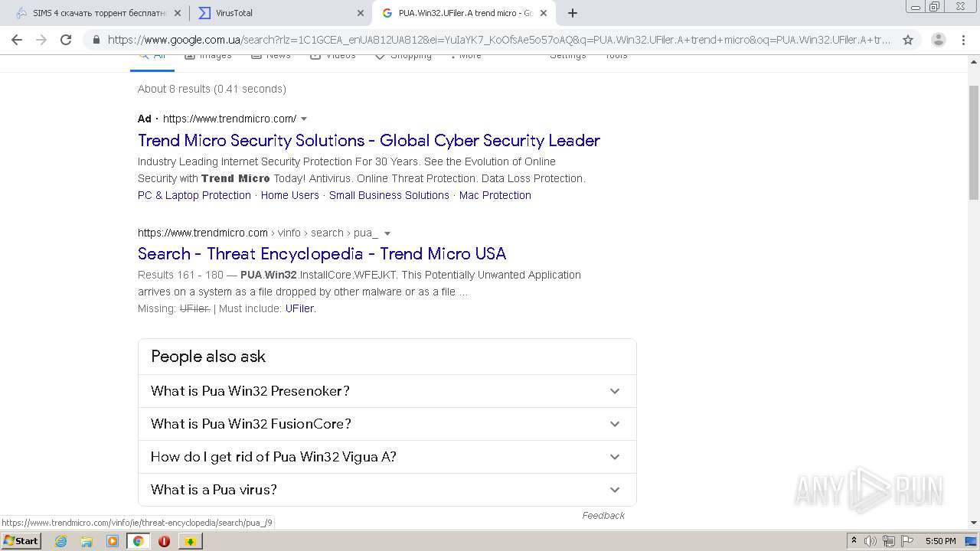Open the Chrome three-dot menu
The image size is (980, 551).
pos(964,40)
